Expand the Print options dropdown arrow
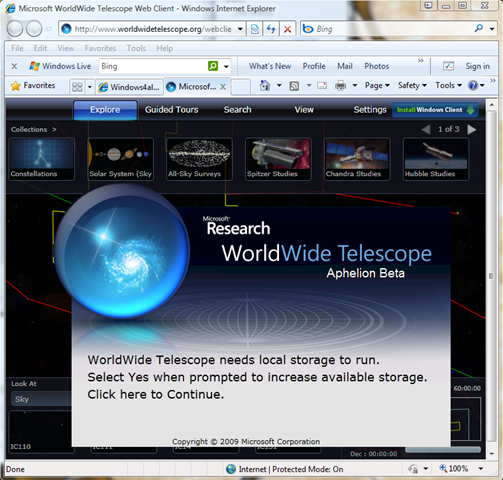 [x=355, y=86]
